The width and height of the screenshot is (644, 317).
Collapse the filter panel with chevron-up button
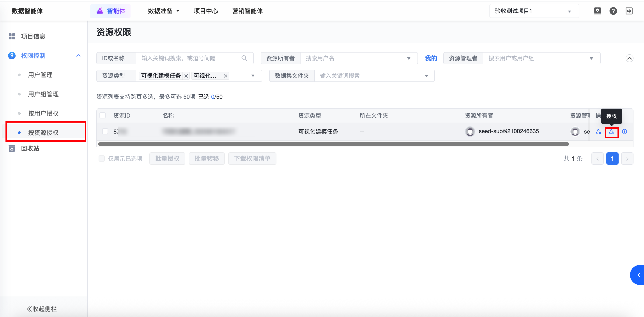629,58
